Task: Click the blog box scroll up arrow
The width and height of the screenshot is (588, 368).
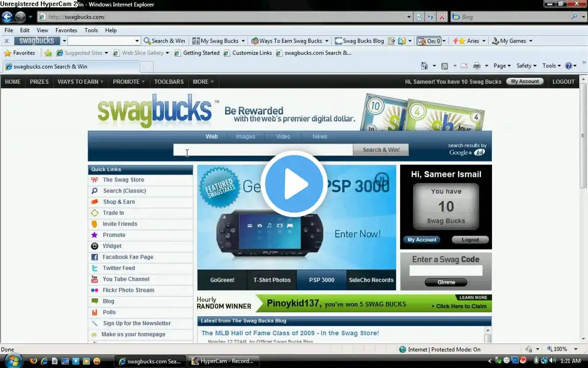Action: (x=487, y=331)
